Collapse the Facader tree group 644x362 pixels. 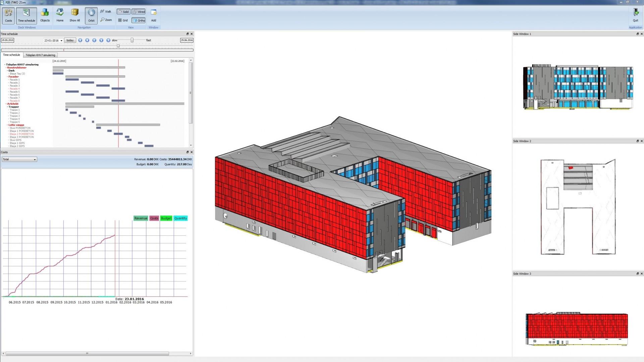(x=7, y=77)
